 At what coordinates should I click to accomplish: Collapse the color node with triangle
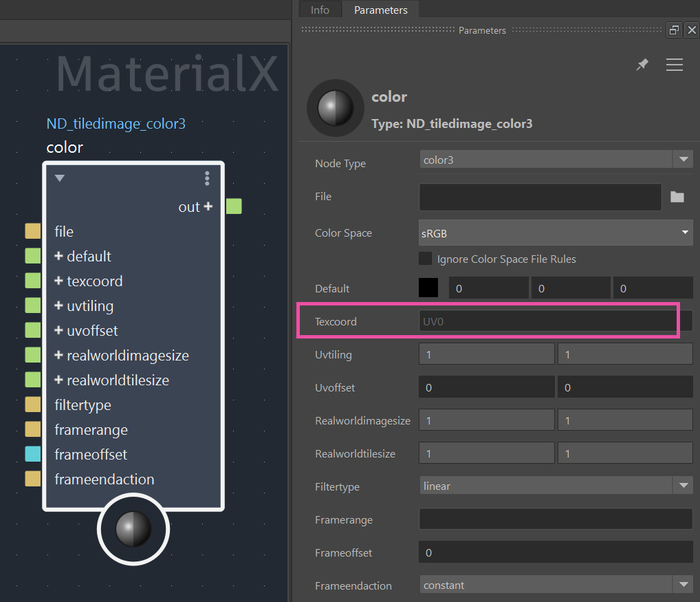tap(59, 178)
